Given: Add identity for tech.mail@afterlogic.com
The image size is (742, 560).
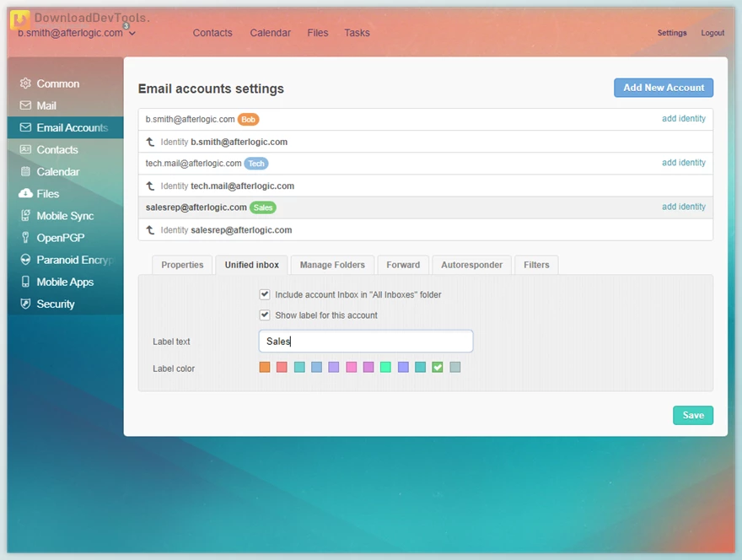Looking at the screenshot, I should [683, 162].
